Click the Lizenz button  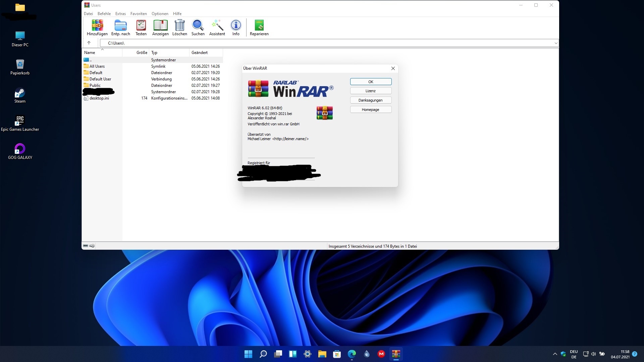point(371,91)
